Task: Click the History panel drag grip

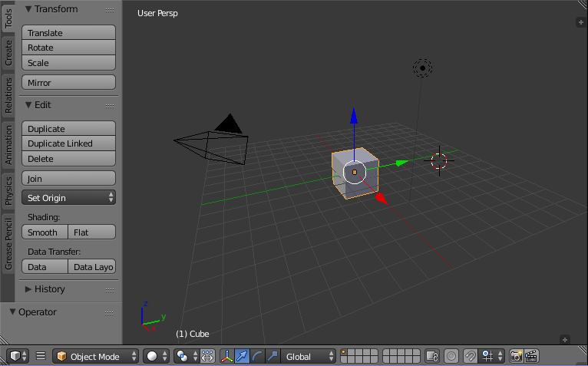Action: click(x=110, y=290)
